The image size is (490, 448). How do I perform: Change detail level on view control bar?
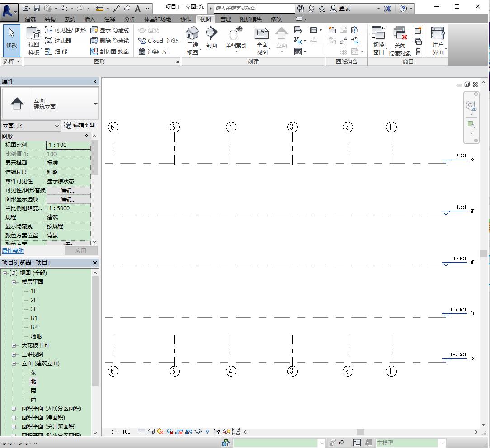(141, 432)
